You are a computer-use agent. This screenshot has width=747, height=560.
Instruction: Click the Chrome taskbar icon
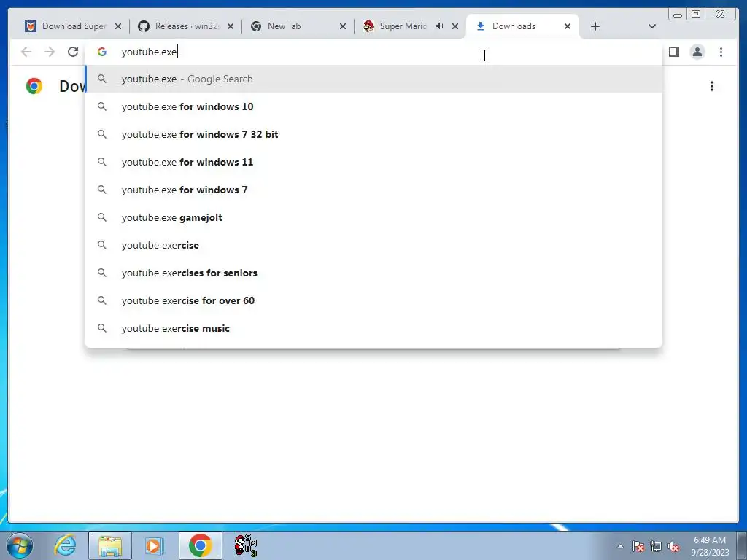pos(200,545)
